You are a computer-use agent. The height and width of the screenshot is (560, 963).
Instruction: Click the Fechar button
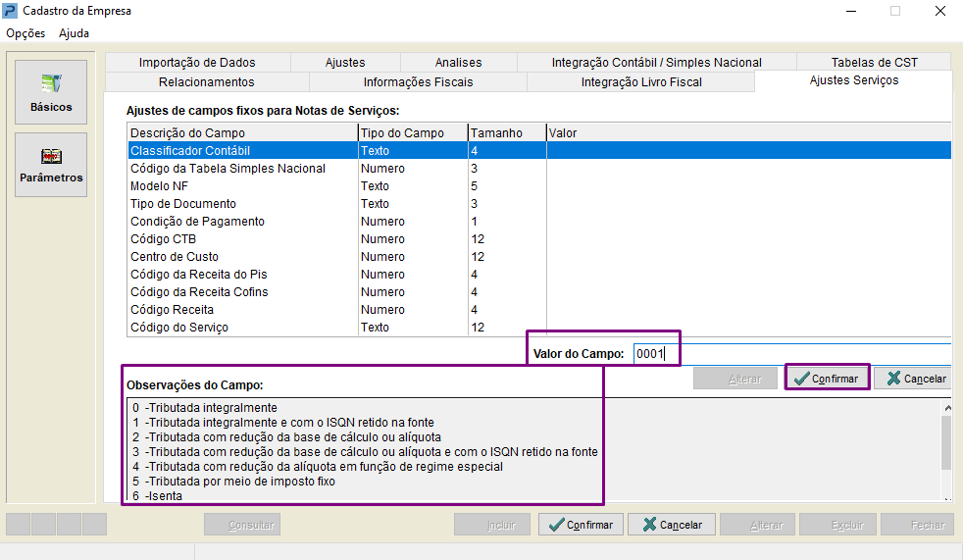coord(918,525)
